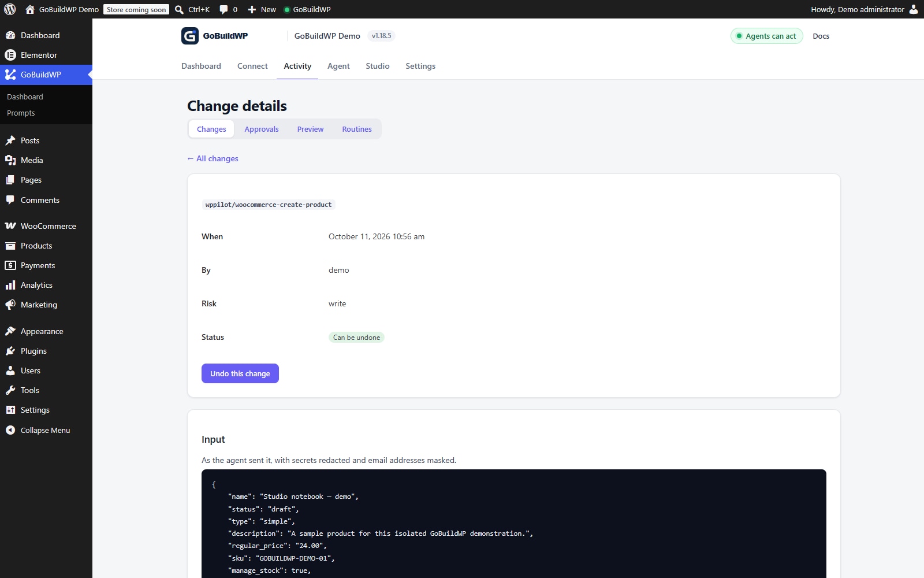924x578 pixels.
Task: Click the Pages icon in sidebar
Action: 10,180
